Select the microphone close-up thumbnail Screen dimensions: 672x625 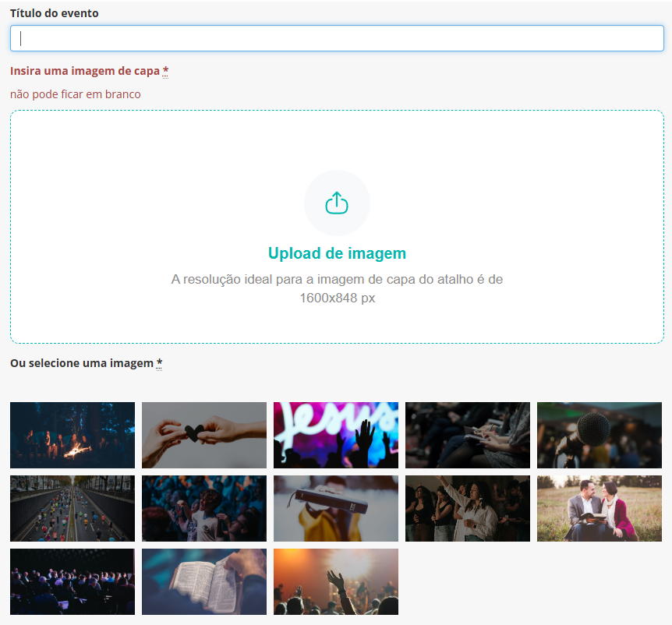[599, 435]
